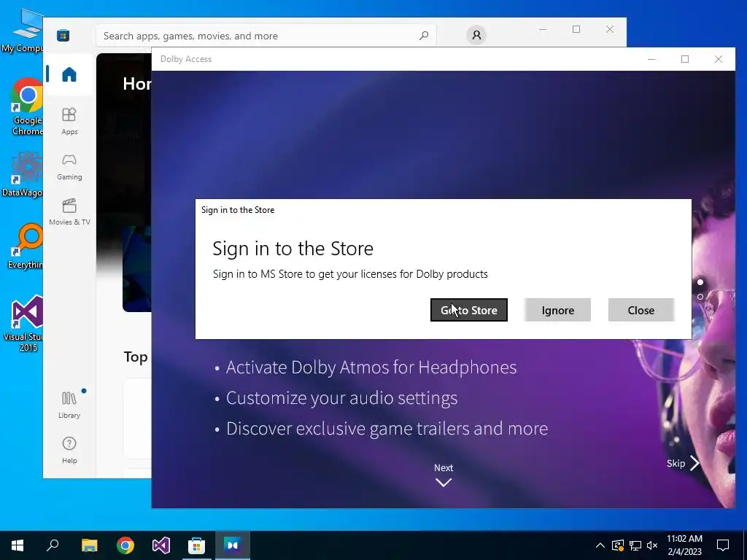Click Skip in Dolby Access
Viewport: 747px width, 560px height.
pyautogui.click(x=683, y=463)
